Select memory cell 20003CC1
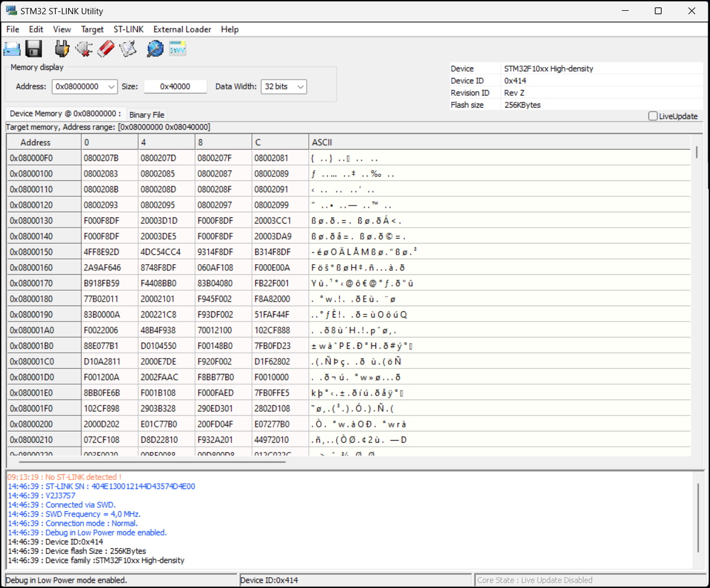The height and width of the screenshot is (588, 710). [x=280, y=221]
